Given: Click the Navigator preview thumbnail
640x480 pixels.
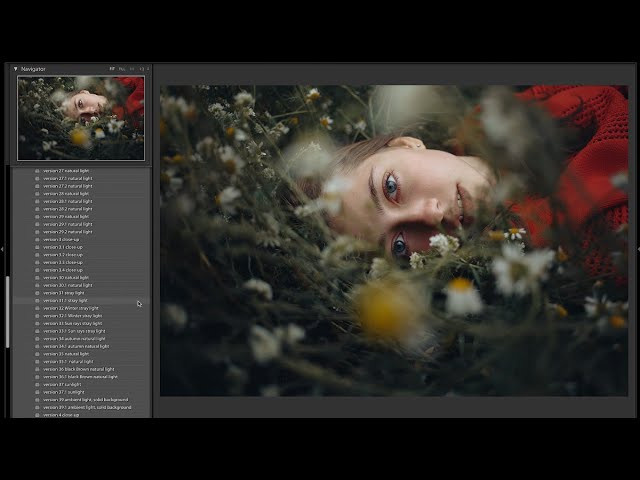Looking at the screenshot, I should click(81, 118).
